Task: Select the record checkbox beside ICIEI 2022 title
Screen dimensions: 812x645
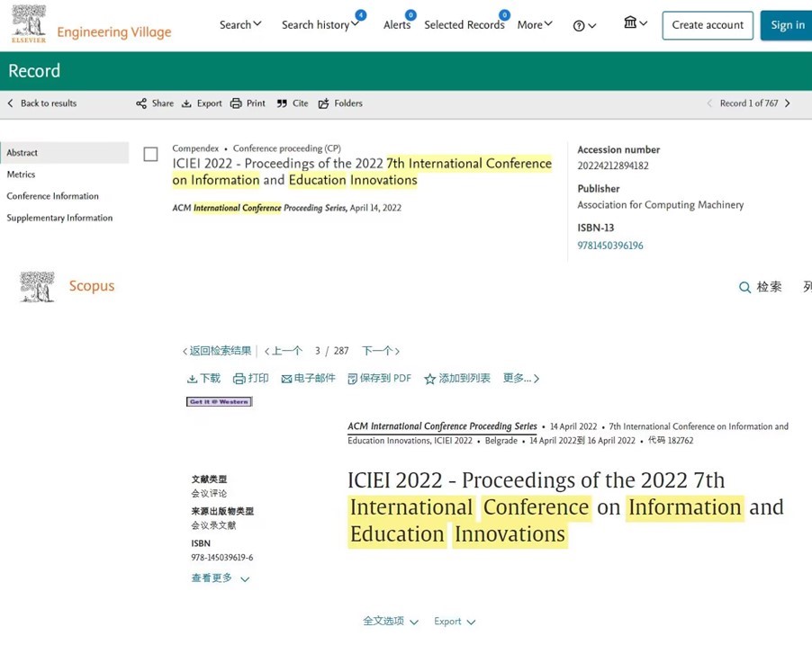Action: 150,154
